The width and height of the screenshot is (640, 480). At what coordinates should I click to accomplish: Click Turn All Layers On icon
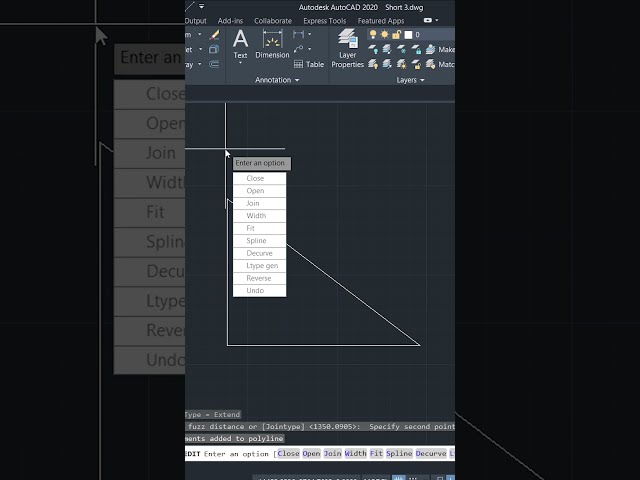pos(373,64)
